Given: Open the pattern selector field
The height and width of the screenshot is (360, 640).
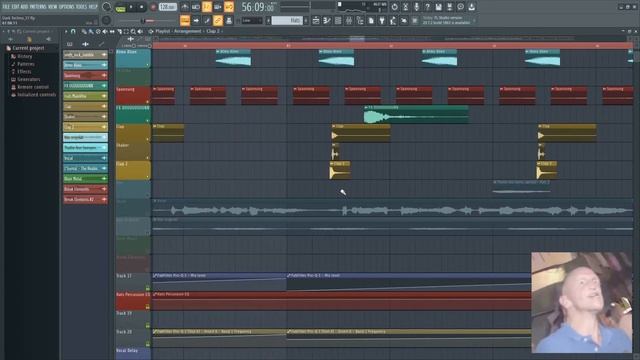Looking at the screenshot, I should (x=287, y=20).
